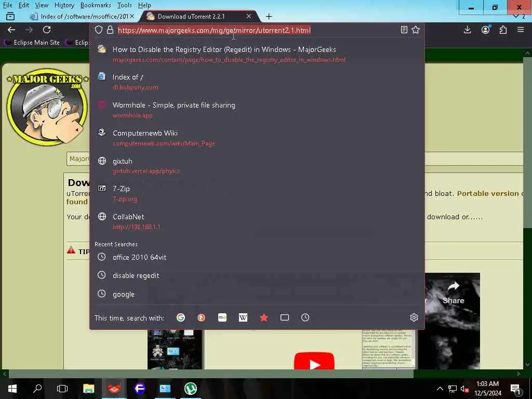Open uTorrent from the taskbar
The width and height of the screenshot is (532, 399).
pyautogui.click(x=190, y=389)
